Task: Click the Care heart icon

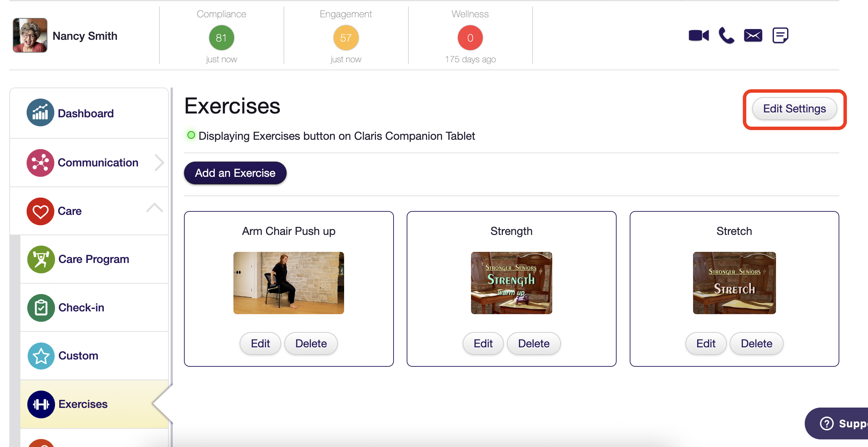Action: tap(40, 211)
